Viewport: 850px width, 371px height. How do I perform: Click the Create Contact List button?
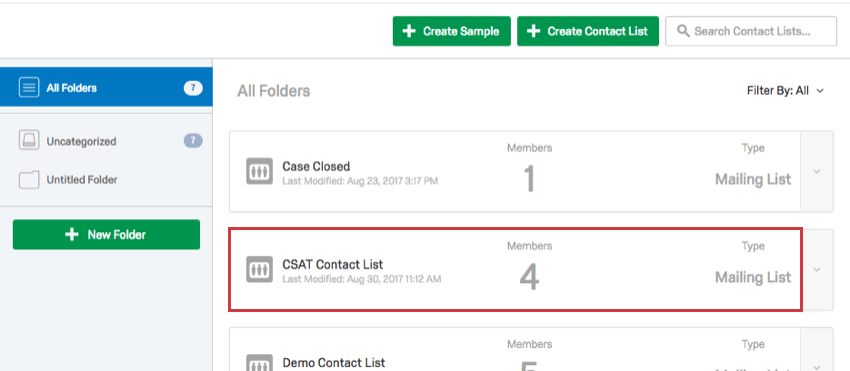(x=588, y=31)
